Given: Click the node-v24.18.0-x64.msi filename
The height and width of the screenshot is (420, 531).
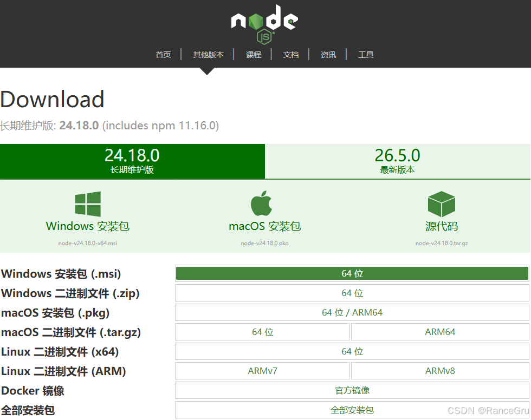Looking at the screenshot, I should (x=88, y=243).
